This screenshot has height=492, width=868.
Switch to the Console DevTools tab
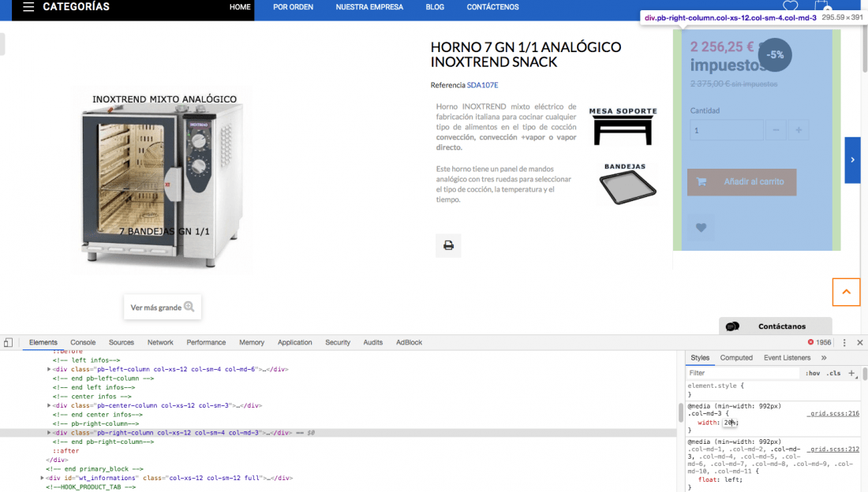tap(83, 342)
